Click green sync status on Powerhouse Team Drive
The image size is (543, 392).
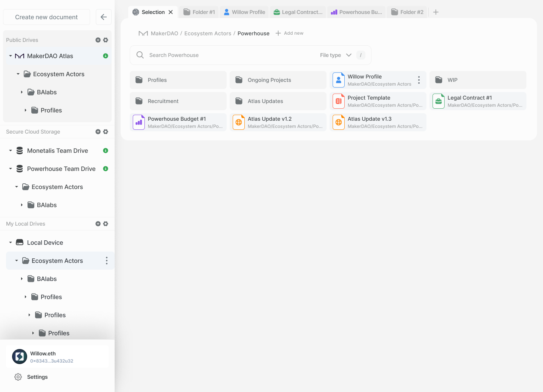tap(106, 169)
